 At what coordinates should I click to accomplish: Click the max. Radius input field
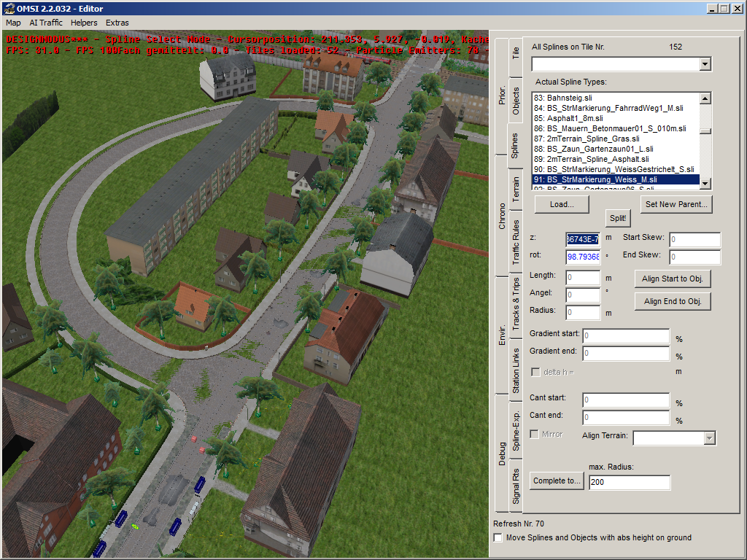pos(629,483)
